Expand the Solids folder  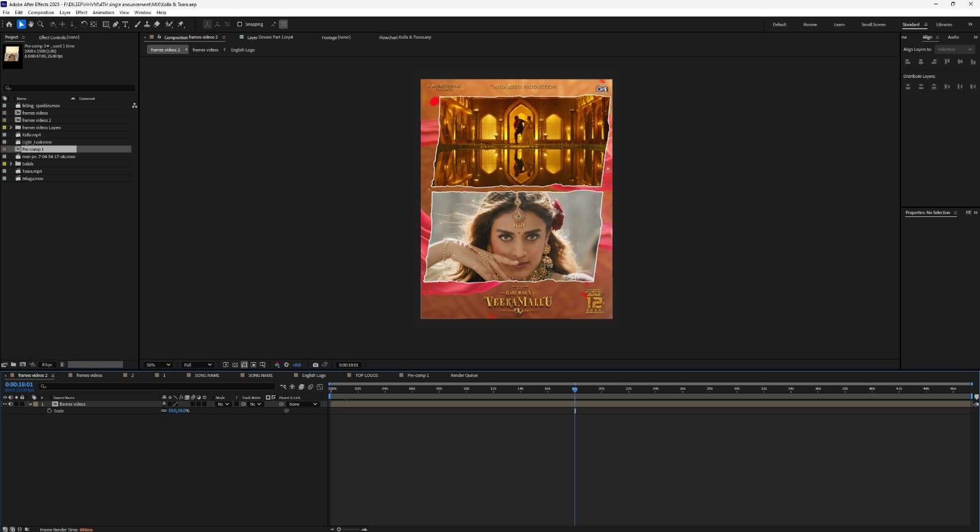coord(10,164)
